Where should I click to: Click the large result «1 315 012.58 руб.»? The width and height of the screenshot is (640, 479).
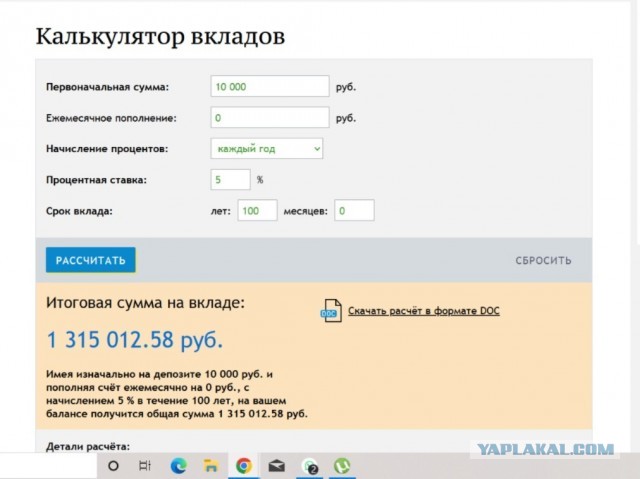point(135,339)
